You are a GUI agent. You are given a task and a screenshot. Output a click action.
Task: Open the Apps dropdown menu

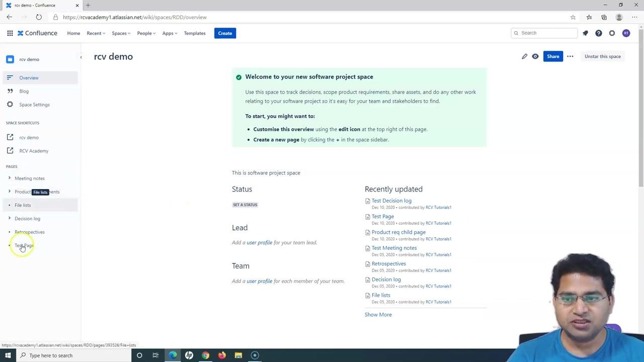[170, 33]
